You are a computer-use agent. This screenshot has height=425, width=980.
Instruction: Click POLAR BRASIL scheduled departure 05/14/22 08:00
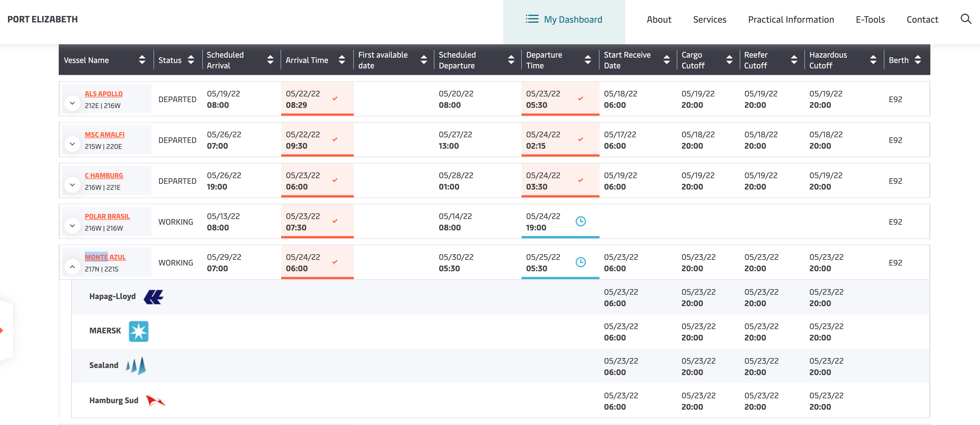(455, 222)
